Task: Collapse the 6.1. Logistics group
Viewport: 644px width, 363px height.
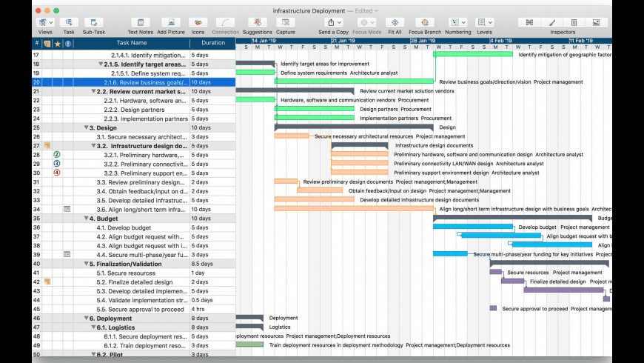Action: click(x=93, y=327)
